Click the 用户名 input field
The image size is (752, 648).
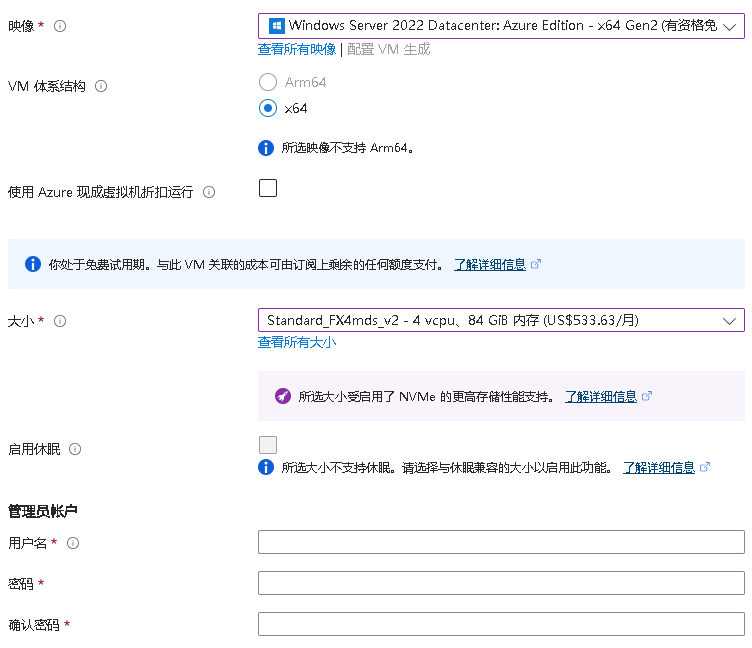coord(501,542)
